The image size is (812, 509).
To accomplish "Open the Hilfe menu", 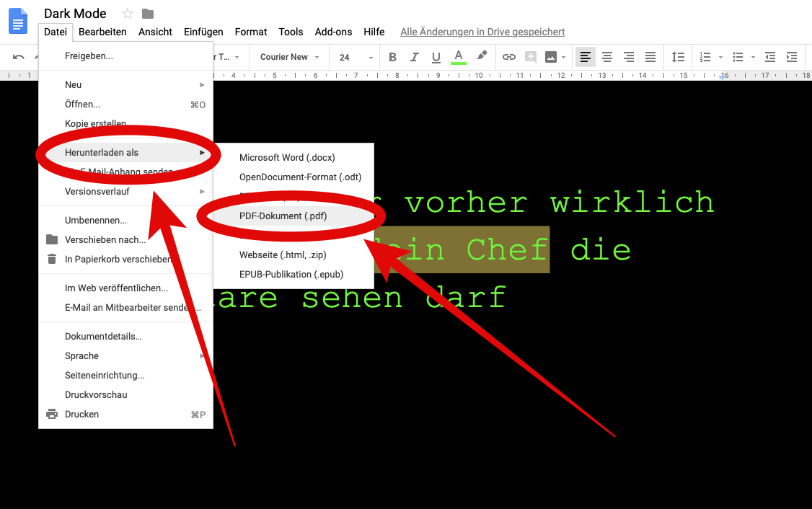I will click(x=374, y=32).
